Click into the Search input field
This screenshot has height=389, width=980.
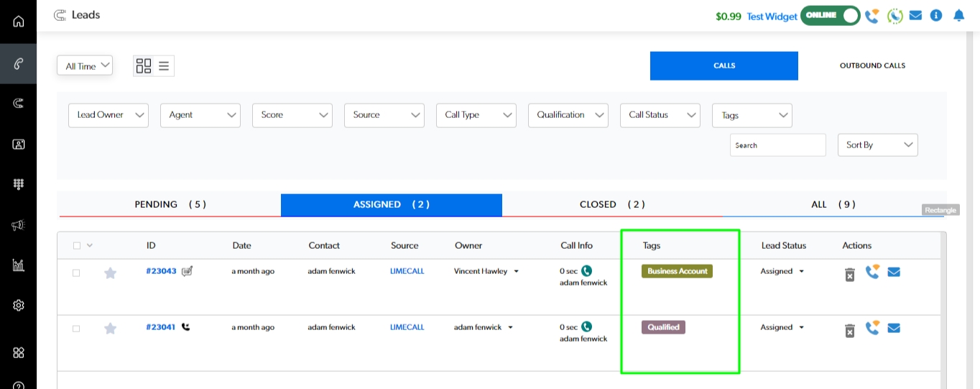click(x=777, y=145)
